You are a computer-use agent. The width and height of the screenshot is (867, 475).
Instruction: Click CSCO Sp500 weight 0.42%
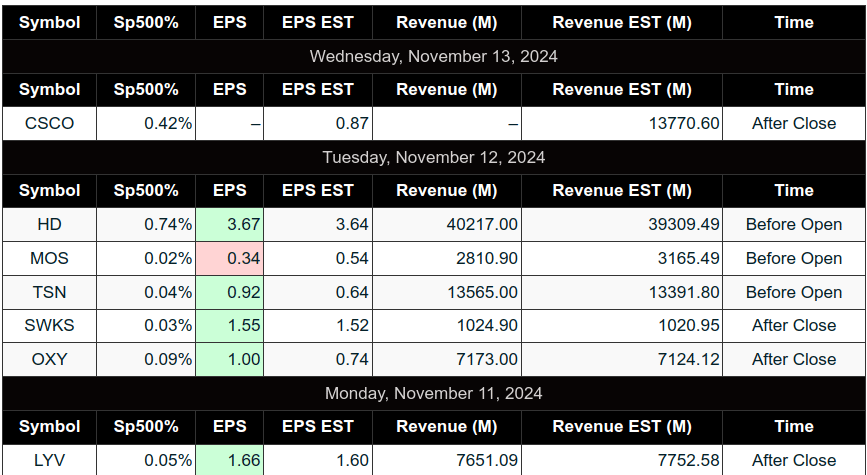click(168, 123)
